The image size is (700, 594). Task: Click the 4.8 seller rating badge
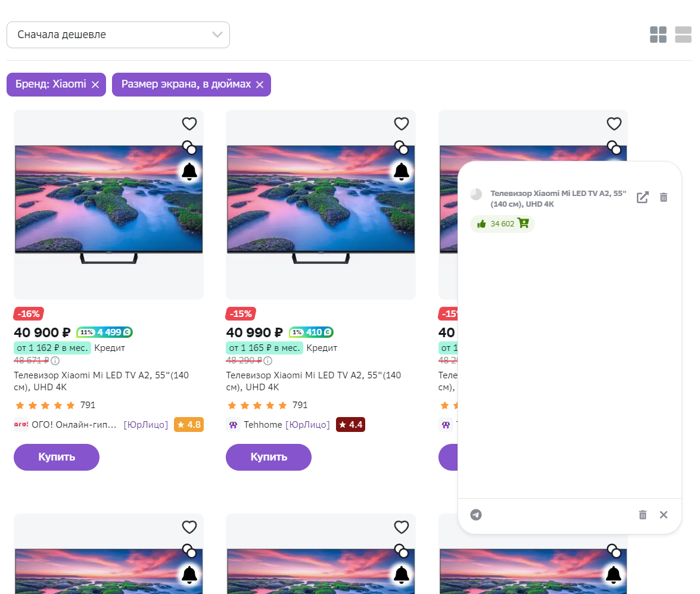coord(189,425)
